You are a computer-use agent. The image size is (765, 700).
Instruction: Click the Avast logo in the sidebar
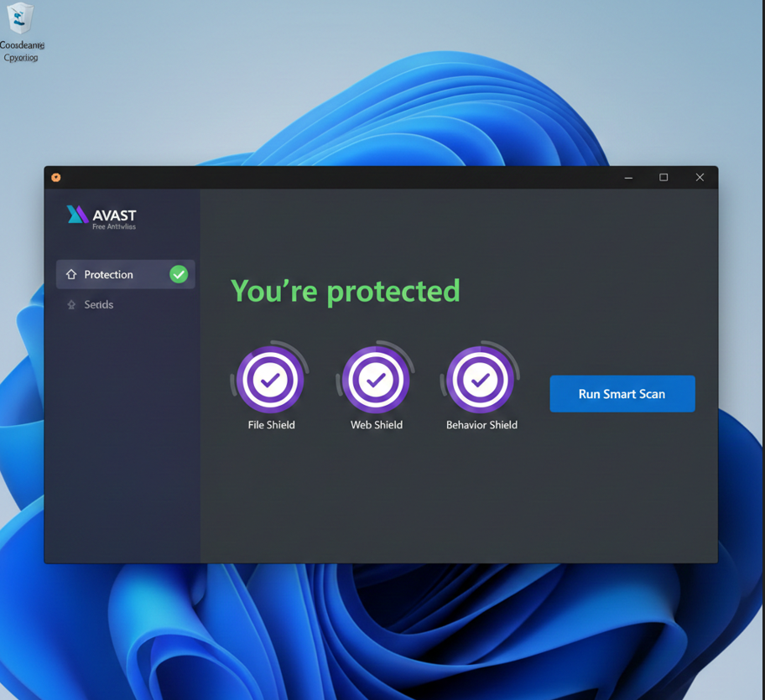(x=78, y=215)
